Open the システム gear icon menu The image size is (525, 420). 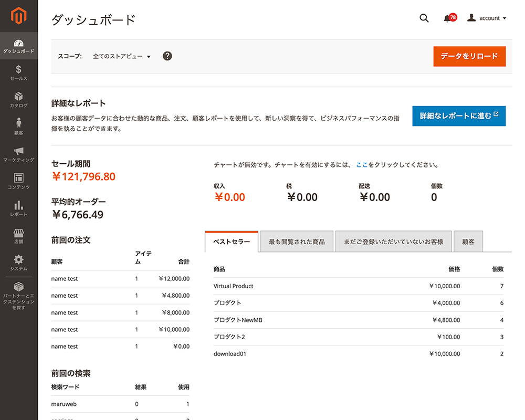[19, 263]
